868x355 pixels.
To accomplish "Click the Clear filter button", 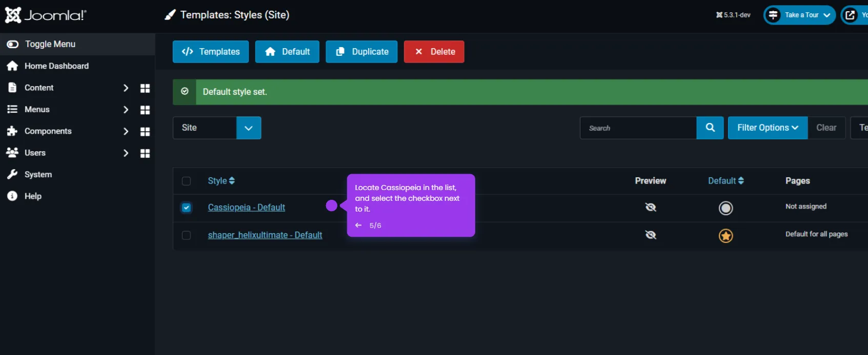I will coord(826,128).
